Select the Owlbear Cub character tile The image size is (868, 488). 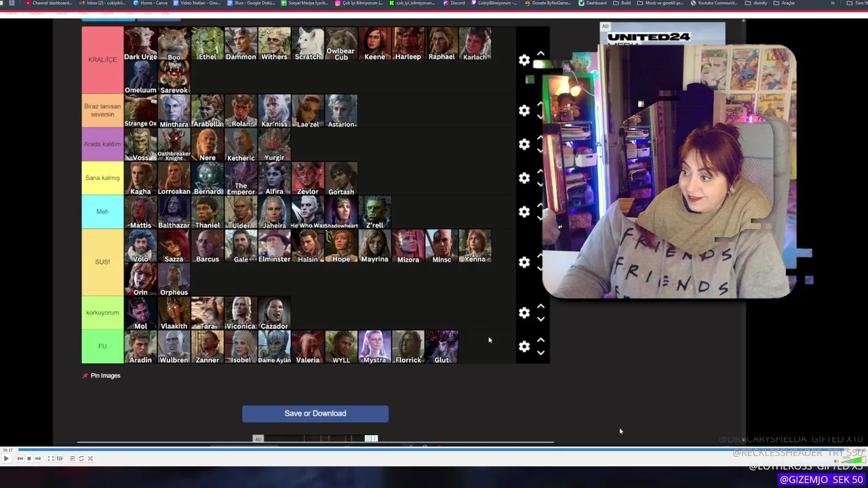tap(341, 43)
